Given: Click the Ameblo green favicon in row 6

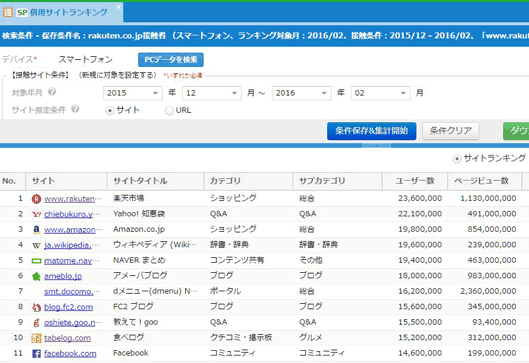Looking at the screenshot, I should [36, 276].
